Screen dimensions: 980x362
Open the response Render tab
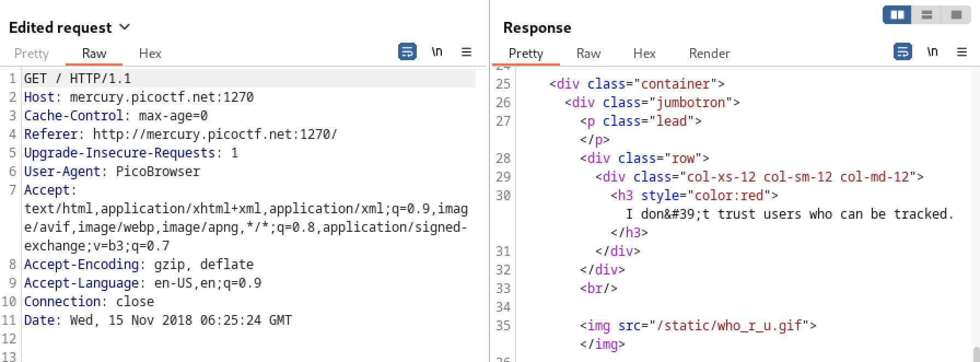(709, 54)
